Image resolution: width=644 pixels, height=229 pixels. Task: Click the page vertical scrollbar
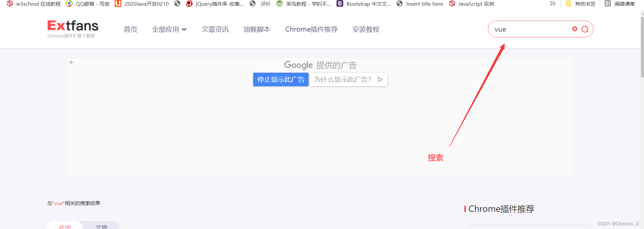pyautogui.click(x=642, y=47)
